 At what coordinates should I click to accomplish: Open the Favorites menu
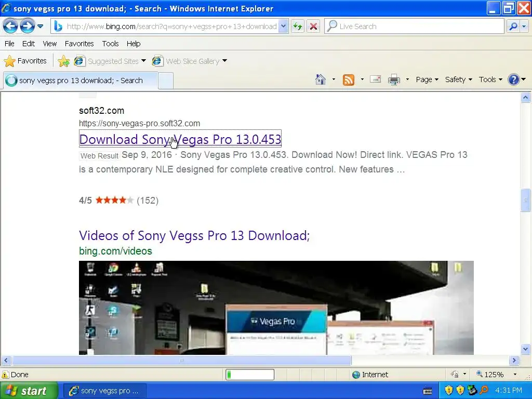point(79,44)
